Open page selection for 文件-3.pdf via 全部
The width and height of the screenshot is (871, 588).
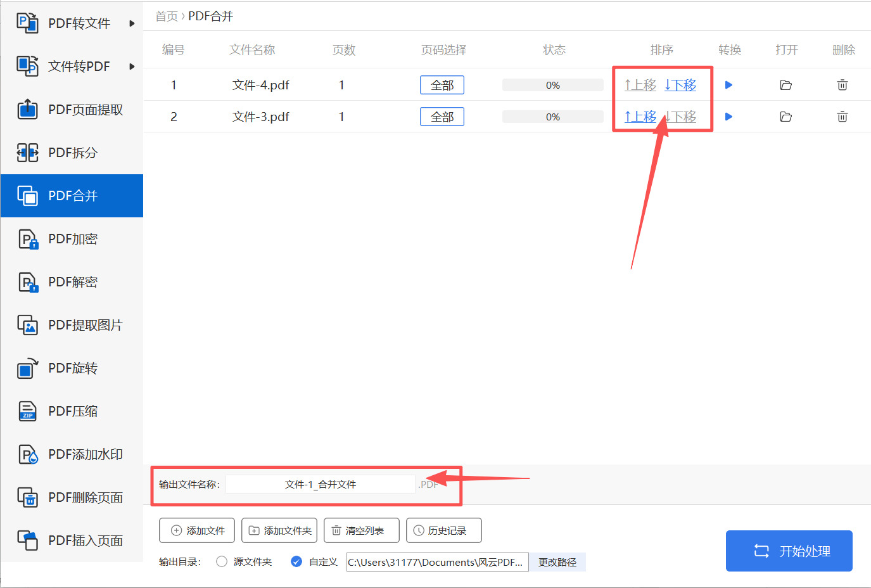(442, 116)
